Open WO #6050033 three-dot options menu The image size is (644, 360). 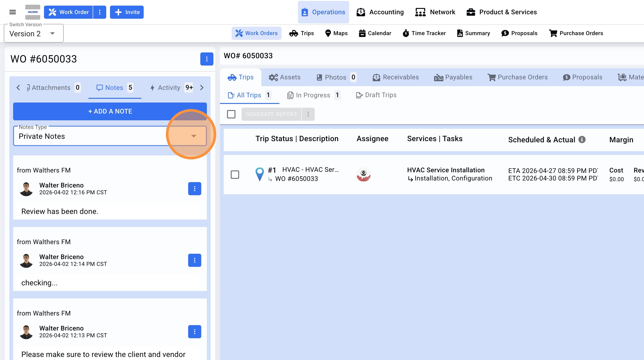click(x=206, y=59)
